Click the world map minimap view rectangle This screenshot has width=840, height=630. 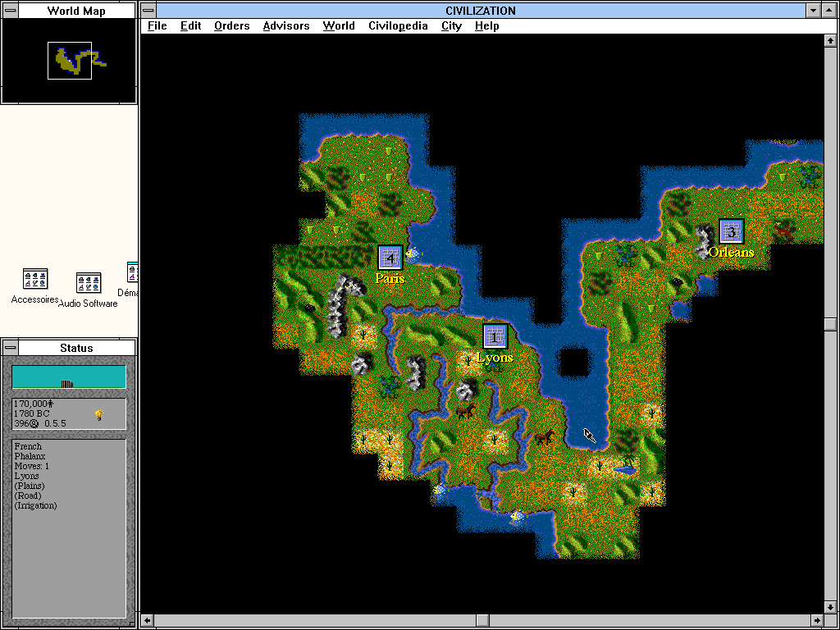(x=70, y=61)
